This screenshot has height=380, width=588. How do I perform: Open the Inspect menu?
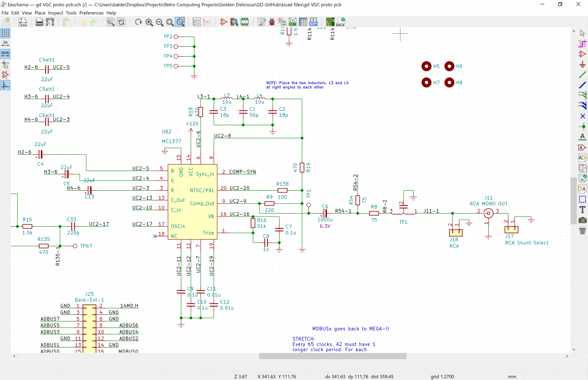point(56,13)
